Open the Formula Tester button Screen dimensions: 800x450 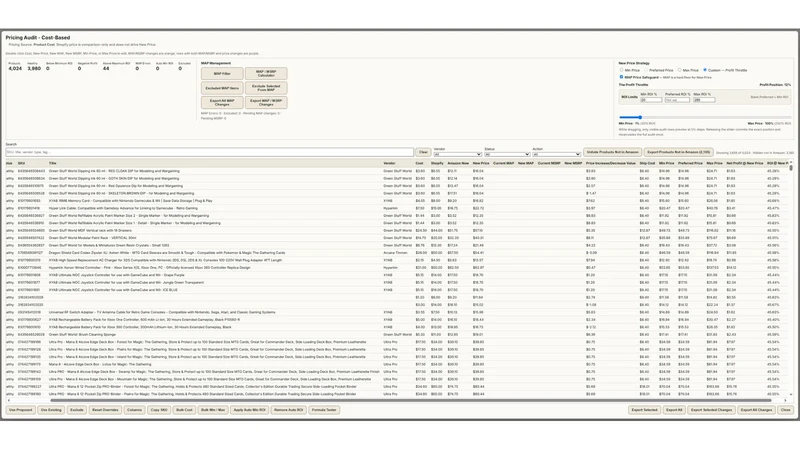pyautogui.click(x=324, y=410)
